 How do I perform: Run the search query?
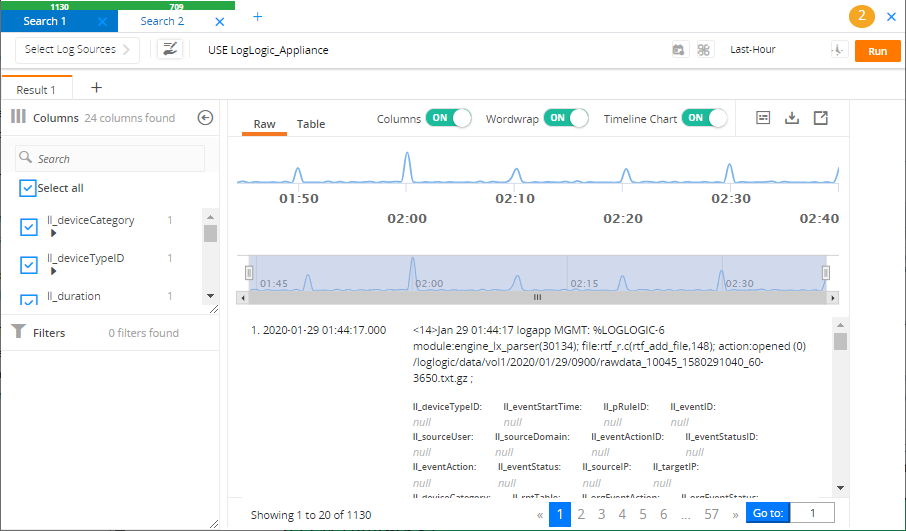pyautogui.click(x=878, y=51)
